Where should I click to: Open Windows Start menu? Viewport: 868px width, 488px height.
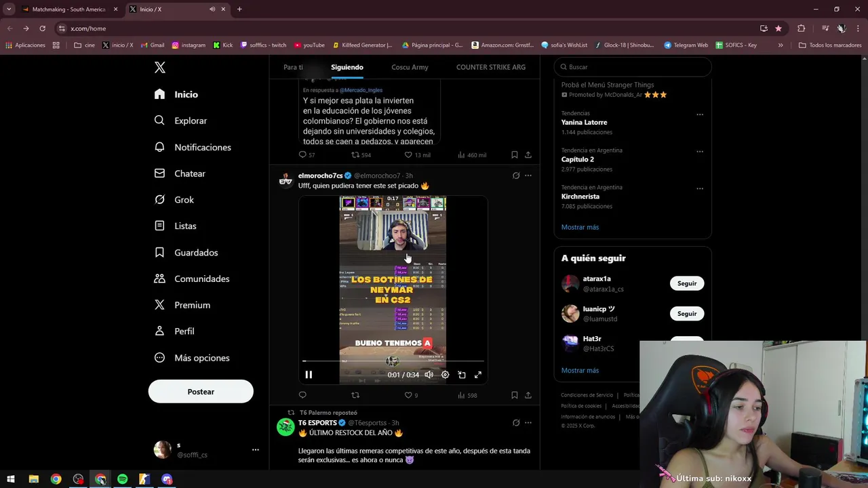point(11,479)
